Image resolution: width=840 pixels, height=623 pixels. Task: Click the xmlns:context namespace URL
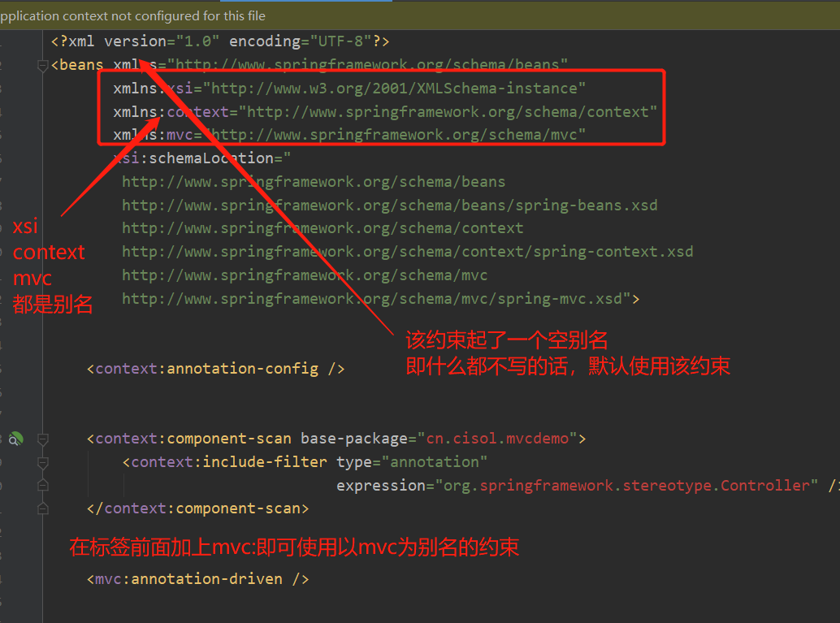(x=448, y=112)
